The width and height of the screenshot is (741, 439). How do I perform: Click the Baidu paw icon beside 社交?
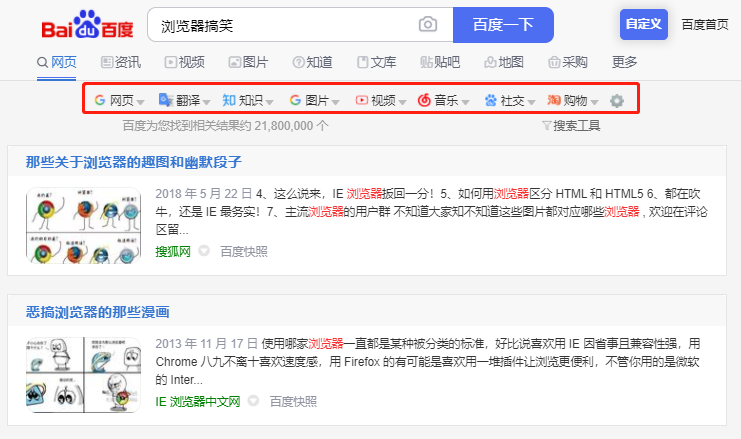tap(491, 100)
